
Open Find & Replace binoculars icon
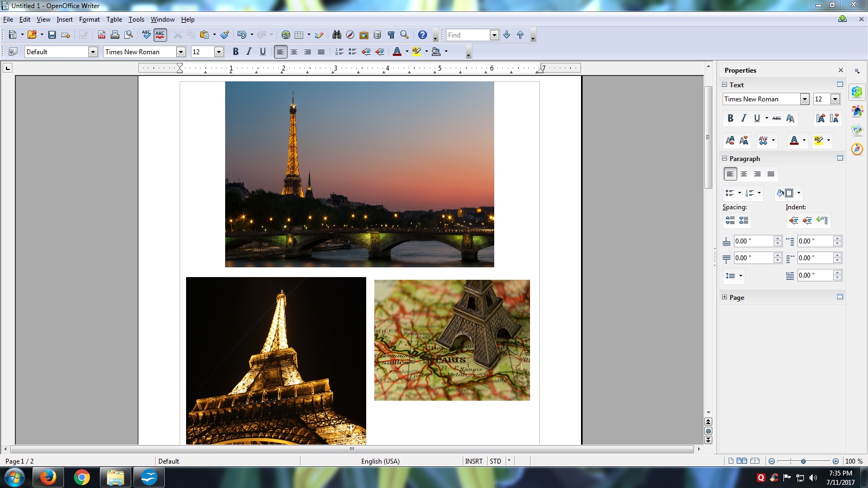pos(337,35)
